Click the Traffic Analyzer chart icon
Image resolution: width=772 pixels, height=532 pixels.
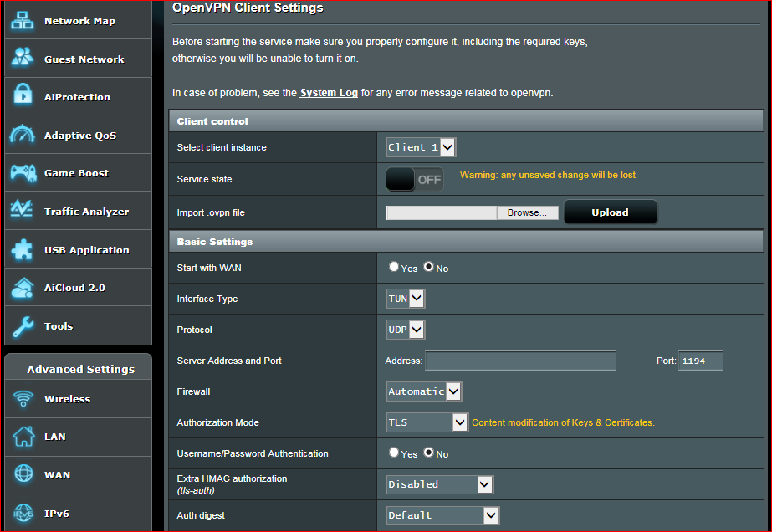[x=22, y=209]
